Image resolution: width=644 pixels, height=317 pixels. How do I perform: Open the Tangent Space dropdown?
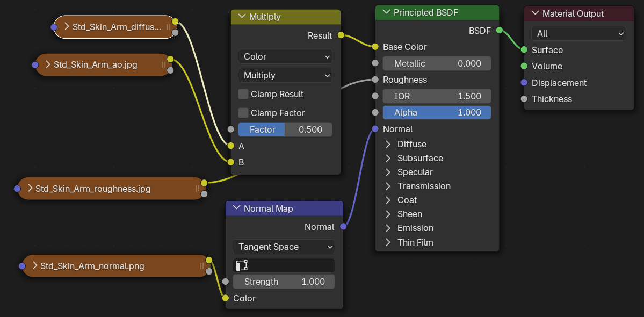coord(284,247)
